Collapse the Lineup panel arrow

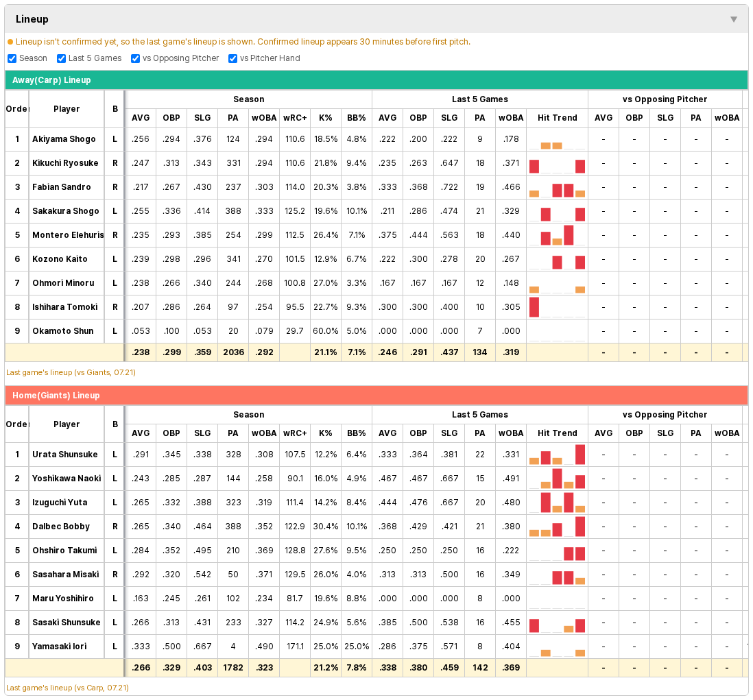tap(733, 19)
